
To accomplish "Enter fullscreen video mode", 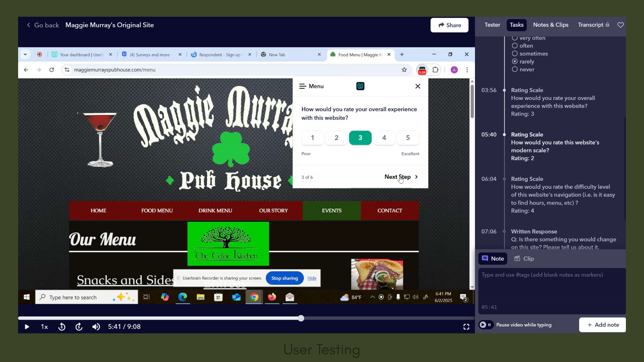I will (466, 327).
